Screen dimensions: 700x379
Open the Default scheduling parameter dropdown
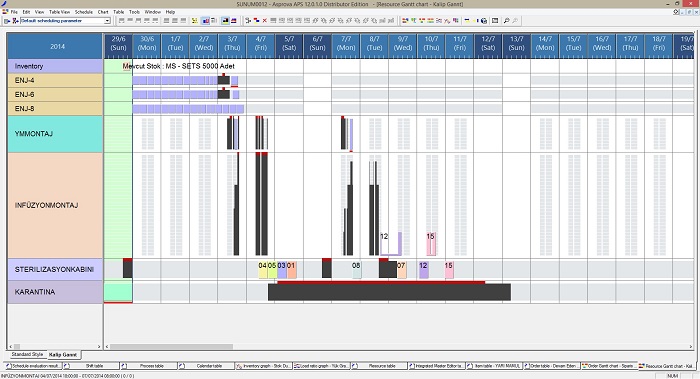[107, 21]
